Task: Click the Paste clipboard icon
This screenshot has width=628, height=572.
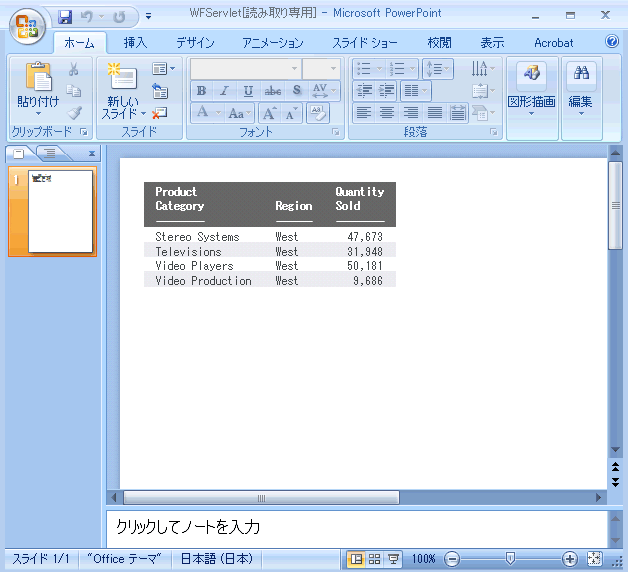Action: [x=38, y=76]
